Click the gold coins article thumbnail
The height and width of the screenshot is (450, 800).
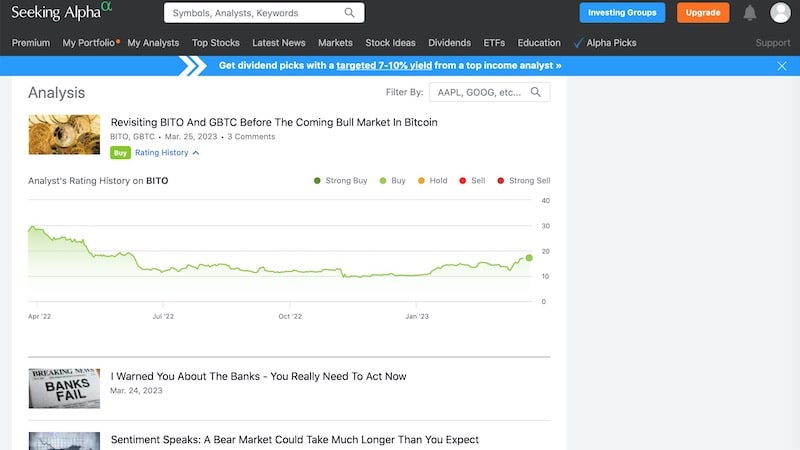64,134
